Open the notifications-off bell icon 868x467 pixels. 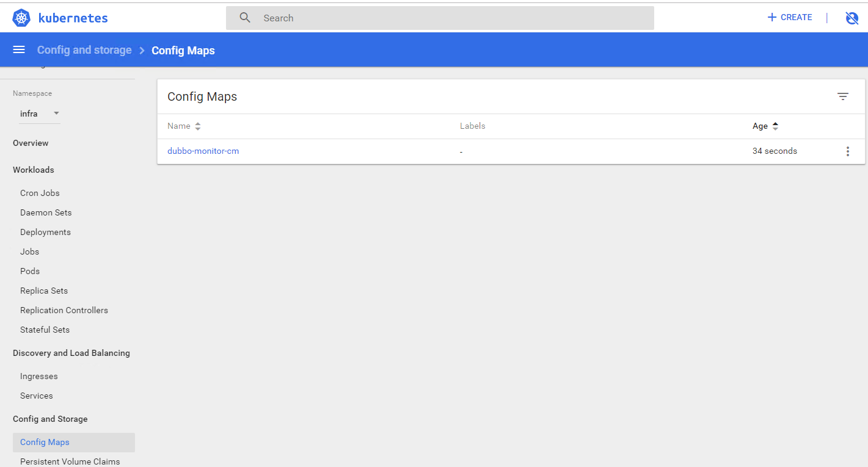point(852,18)
